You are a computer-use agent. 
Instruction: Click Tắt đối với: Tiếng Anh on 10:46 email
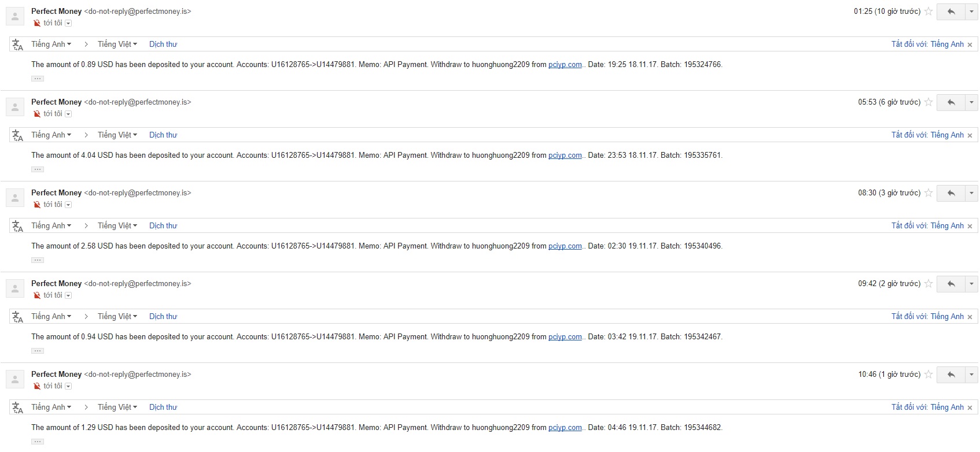point(927,407)
